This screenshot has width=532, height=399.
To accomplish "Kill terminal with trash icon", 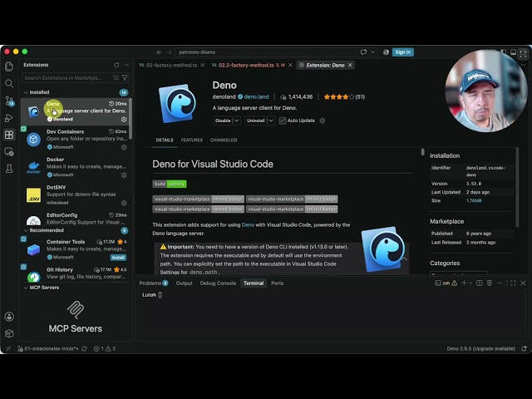I will [490, 283].
